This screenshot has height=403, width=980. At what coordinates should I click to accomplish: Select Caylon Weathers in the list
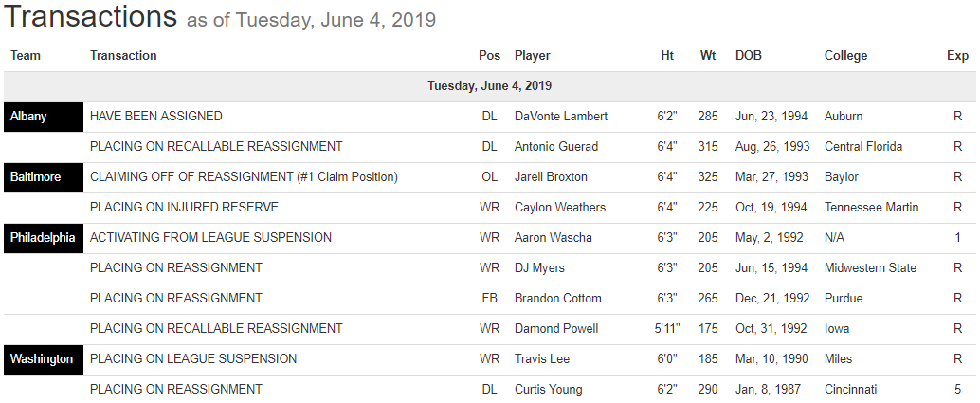pyautogui.click(x=560, y=208)
